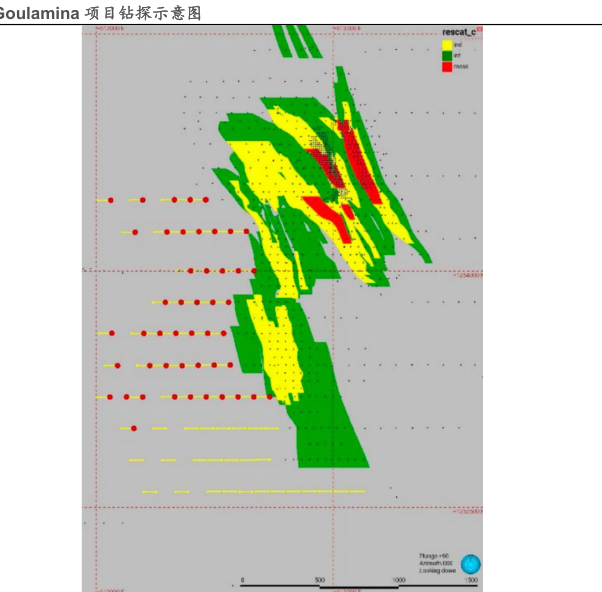
Task: Click the 1000 mark on scale bar
Action: click(x=398, y=579)
